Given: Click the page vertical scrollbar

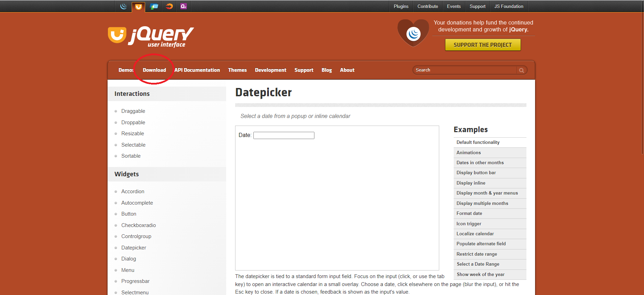Looking at the screenshot, I should [642, 77].
